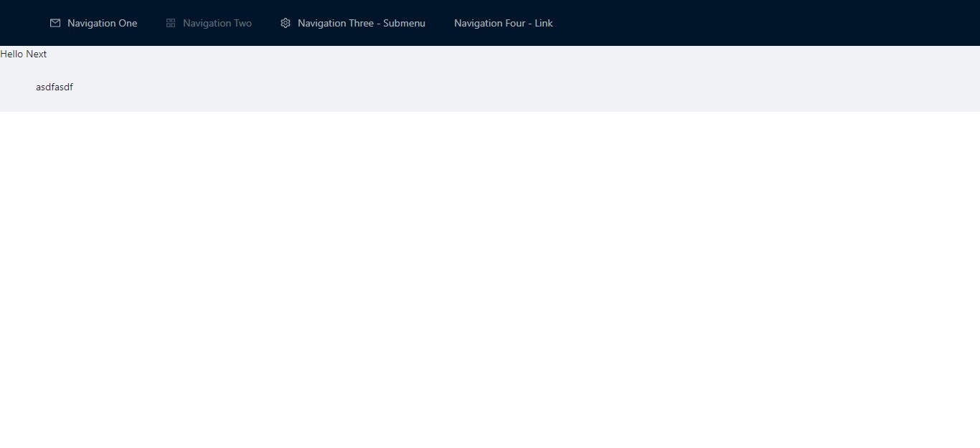Click the asdfasdf text
Screen dimensions: 980x448
click(55, 87)
